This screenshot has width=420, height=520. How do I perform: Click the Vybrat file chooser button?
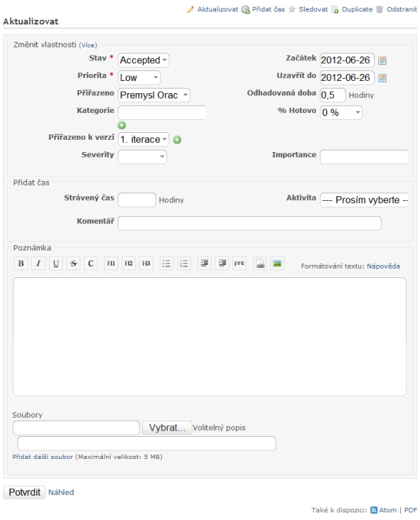(167, 428)
